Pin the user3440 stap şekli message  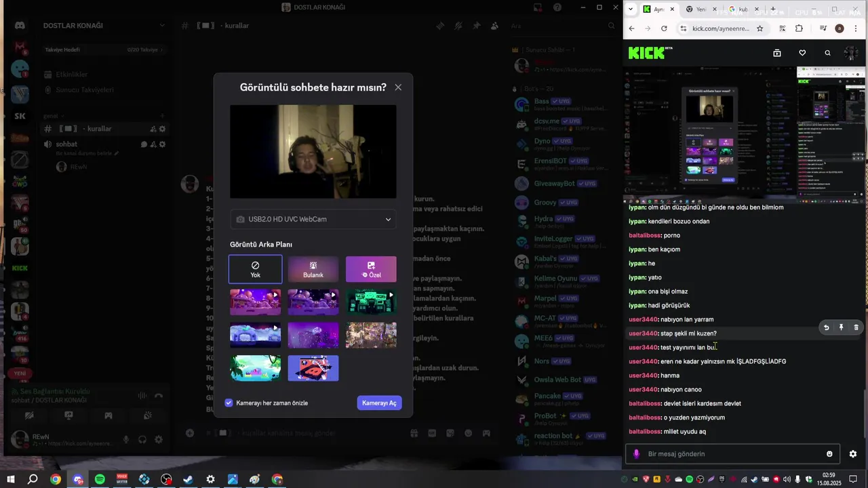click(x=841, y=327)
